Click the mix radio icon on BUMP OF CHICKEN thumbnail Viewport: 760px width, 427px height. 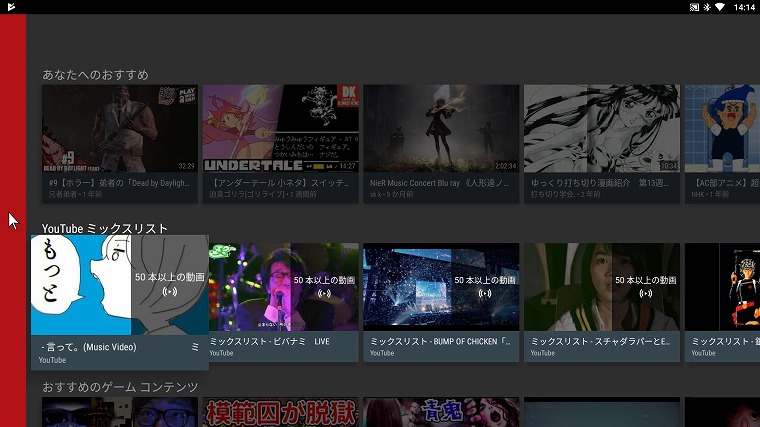coord(485,293)
